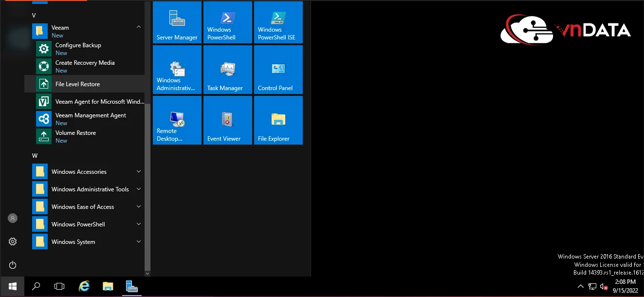This screenshot has height=297, width=644.
Task: Open File Level Restore
Action: pos(85,84)
